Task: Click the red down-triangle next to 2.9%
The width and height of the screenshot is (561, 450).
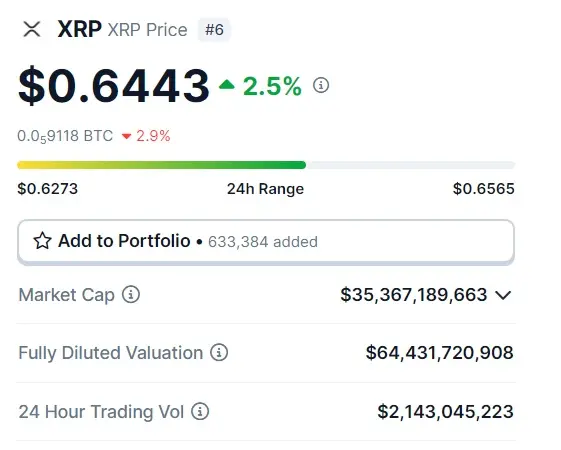Action: point(126,136)
